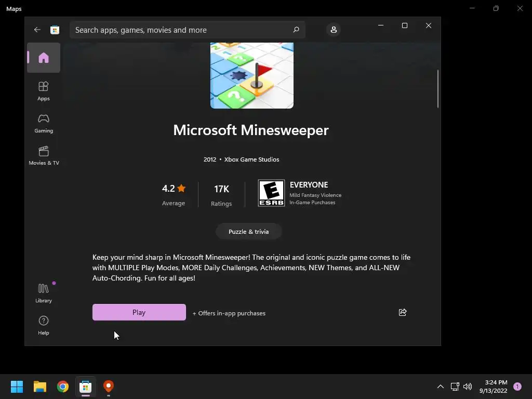This screenshot has height=399, width=532.
Task: Open File Explorer from taskbar
Action: 39,387
